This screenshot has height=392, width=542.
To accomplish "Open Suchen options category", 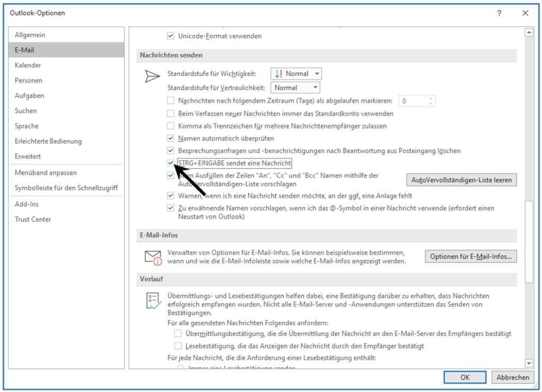I will 66,111.
